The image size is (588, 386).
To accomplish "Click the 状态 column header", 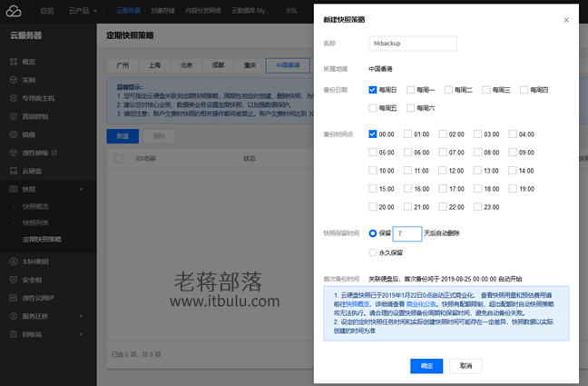I will (x=250, y=158).
